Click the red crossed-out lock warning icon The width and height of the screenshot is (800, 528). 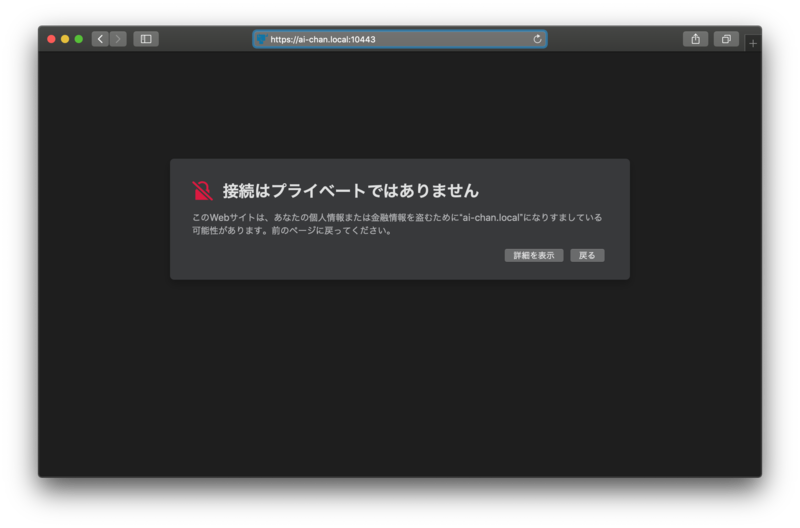tap(202, 190)
